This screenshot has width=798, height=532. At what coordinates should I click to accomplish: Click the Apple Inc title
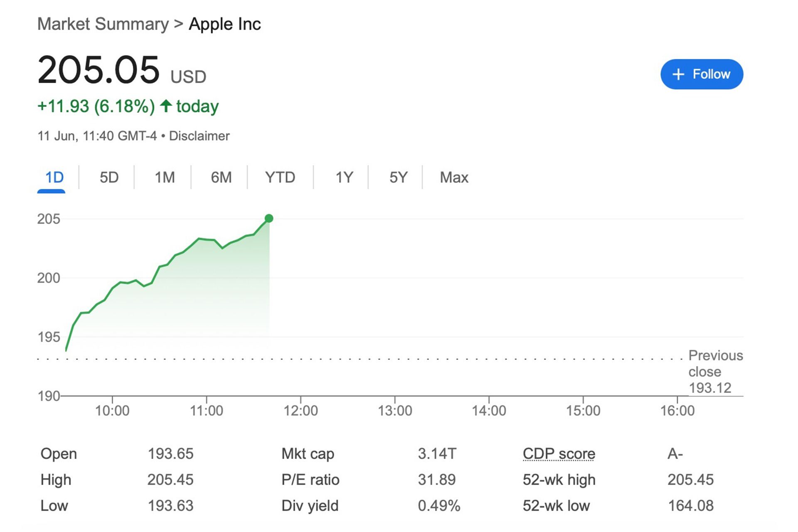tap(225, 24)
